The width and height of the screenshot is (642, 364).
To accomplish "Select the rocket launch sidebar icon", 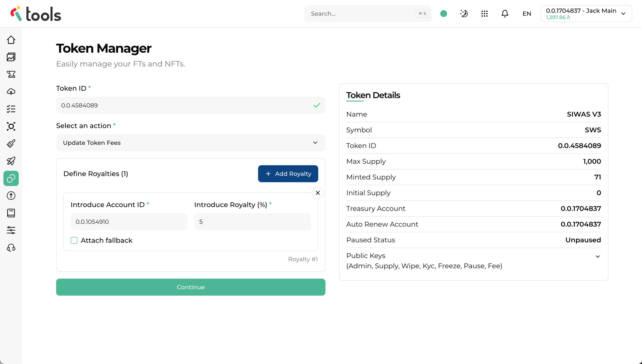I will (x=11, y=161).
